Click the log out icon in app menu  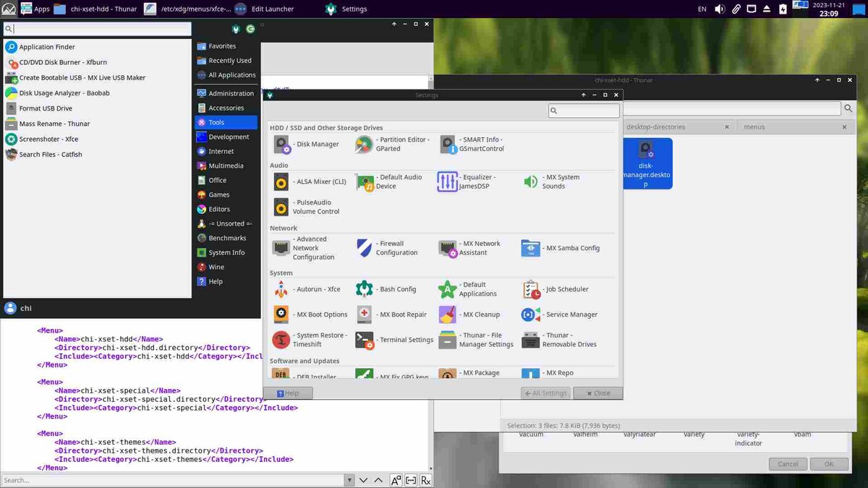pos(250,29)
